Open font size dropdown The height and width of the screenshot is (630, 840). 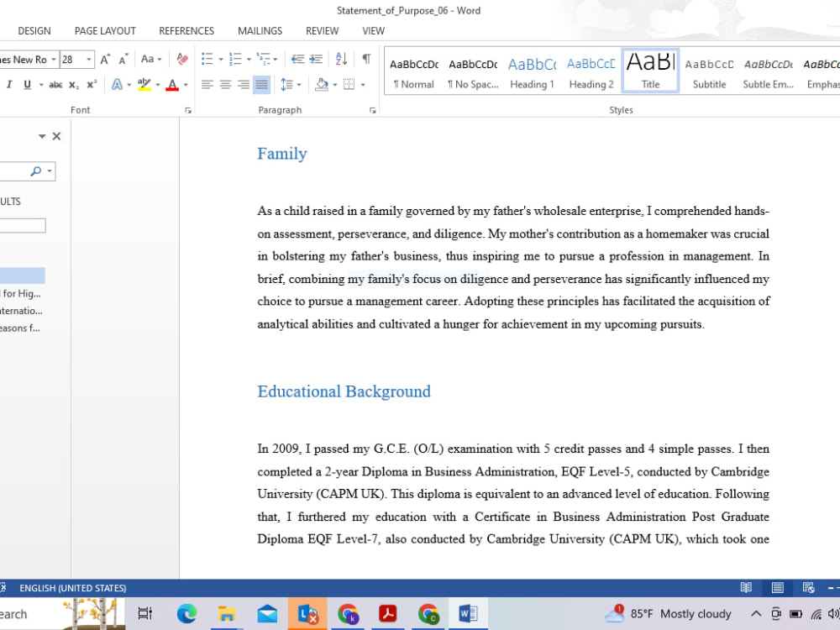(89, 60)
